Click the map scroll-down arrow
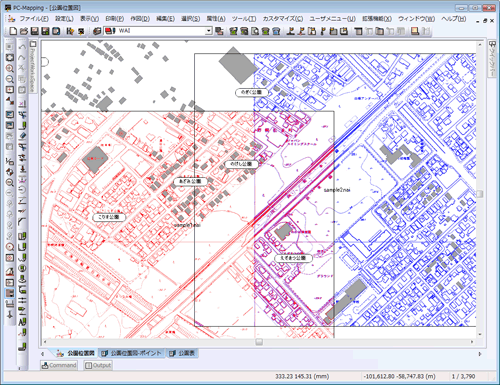Viewport: 500px width, 385px height. (x=480, y=334)
